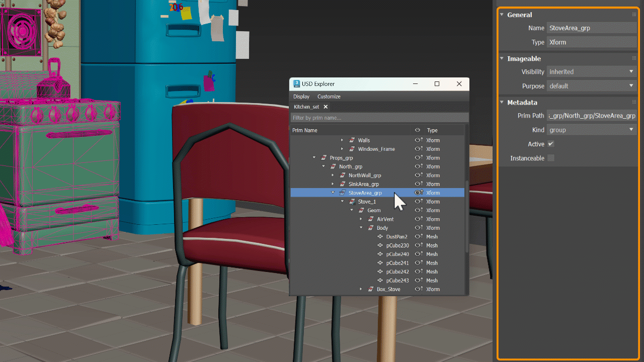The width and height of the screenshot is (644, 362).
Task: Open the Visibility dropdown showing inherited
Action: tap(591, 71)
